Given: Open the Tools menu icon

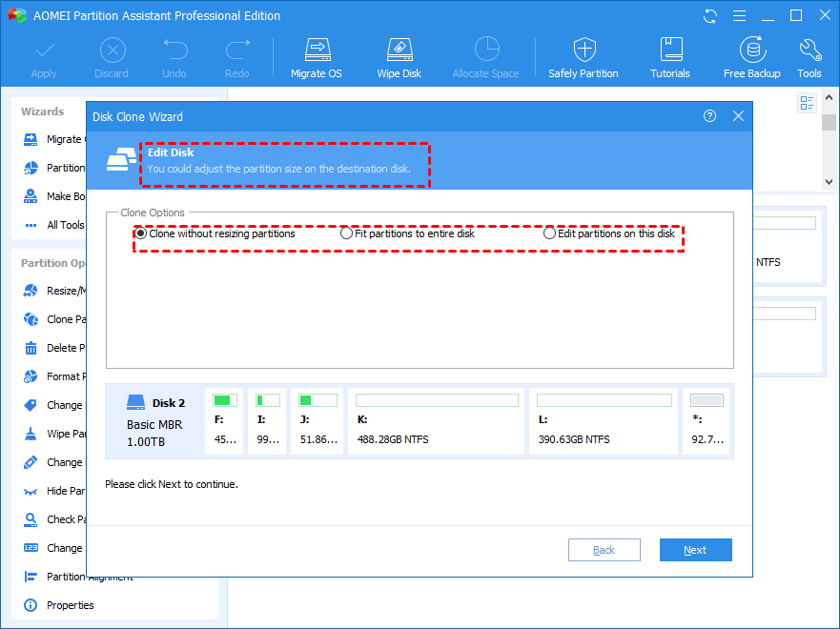Looking at the screenshot, I should pyautogui.click(x=809, y=57).
